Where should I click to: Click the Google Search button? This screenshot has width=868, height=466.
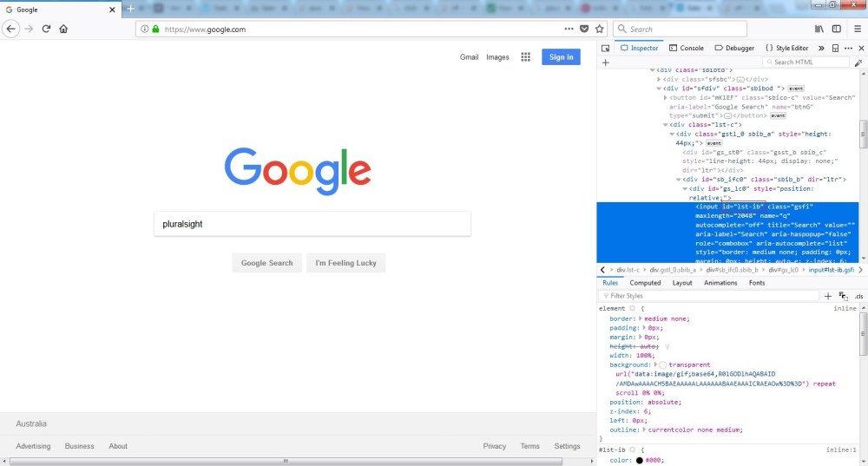(x=266, y=263)
